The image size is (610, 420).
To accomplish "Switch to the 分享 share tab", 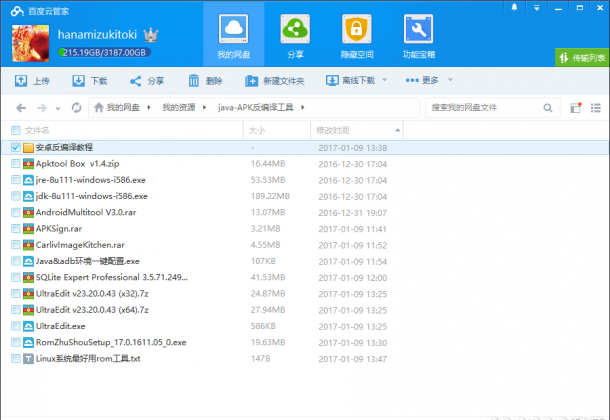I will tap(295, 37).
